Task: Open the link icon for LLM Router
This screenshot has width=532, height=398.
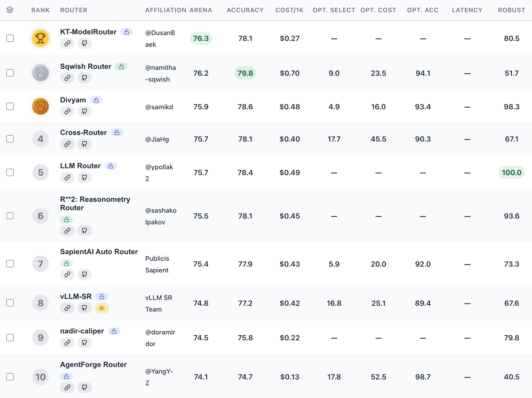Action: tap(67, 178)
